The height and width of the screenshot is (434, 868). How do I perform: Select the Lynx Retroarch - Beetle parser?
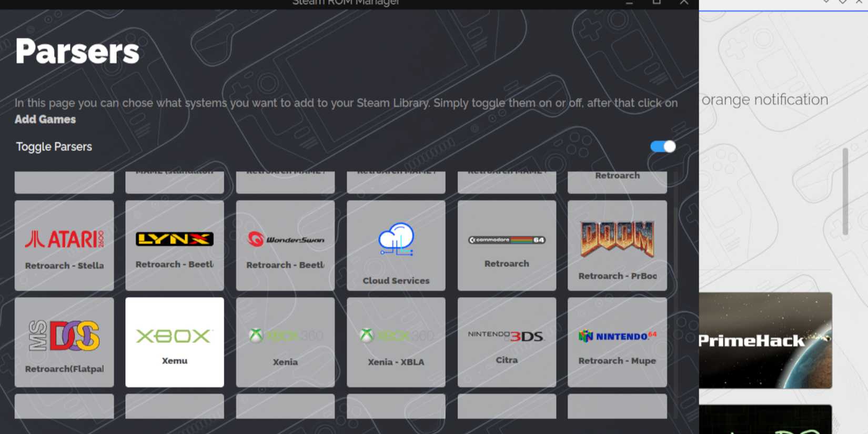[175, 245]
